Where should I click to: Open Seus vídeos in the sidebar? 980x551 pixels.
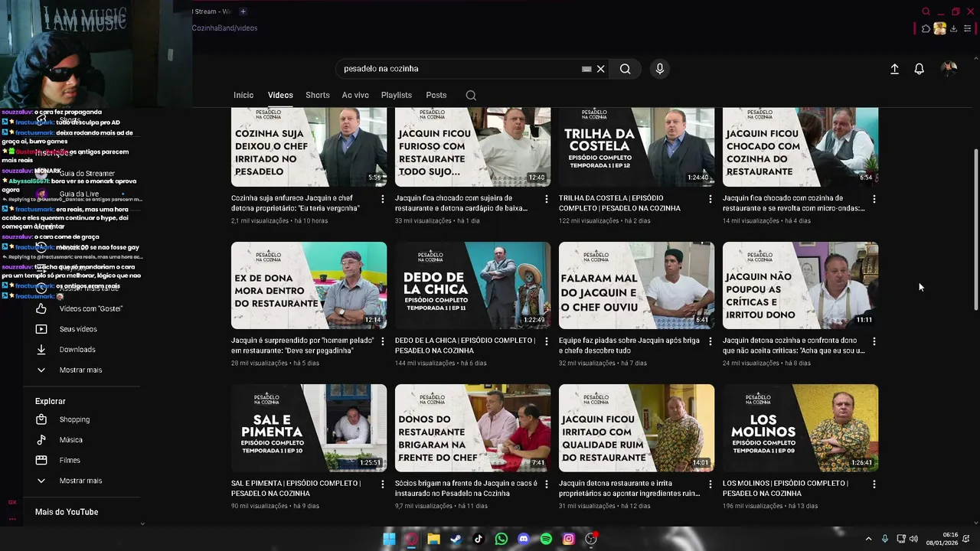point(78,329)
